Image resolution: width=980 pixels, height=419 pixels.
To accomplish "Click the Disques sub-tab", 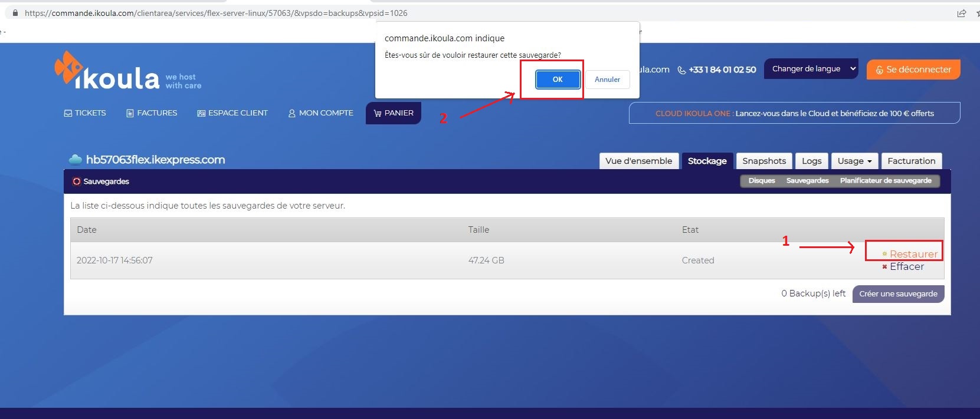I will pos(762,181).
